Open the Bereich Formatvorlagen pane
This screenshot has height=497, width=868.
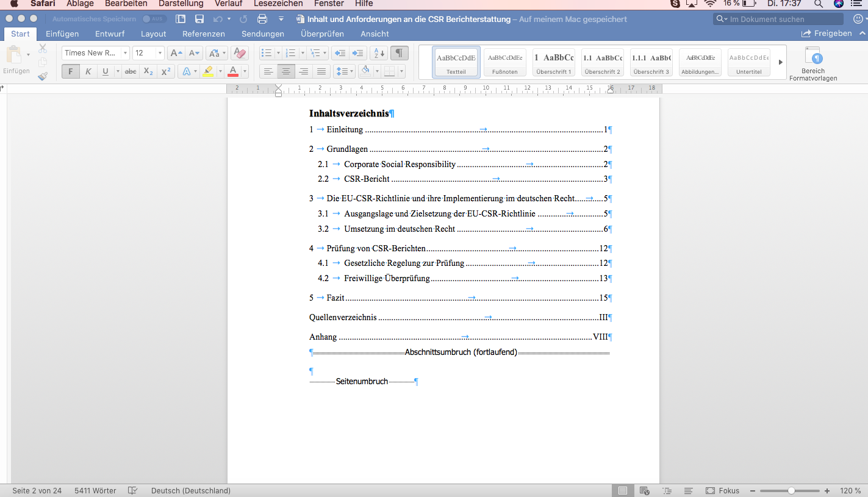tap(813, 63)
